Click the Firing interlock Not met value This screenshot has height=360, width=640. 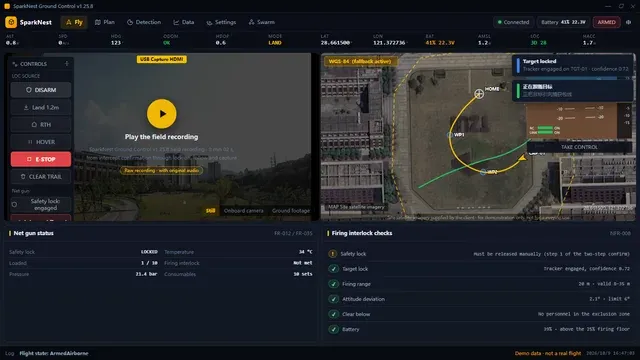303,263
